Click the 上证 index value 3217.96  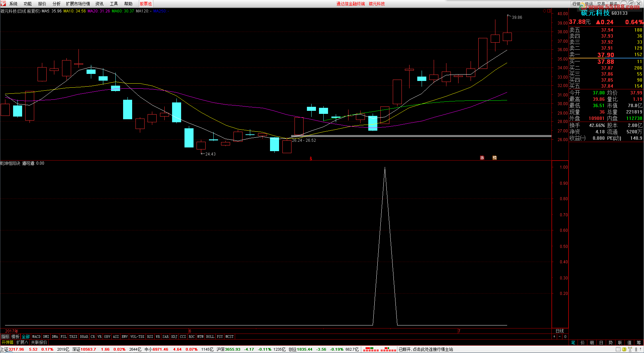click(16, 349)
